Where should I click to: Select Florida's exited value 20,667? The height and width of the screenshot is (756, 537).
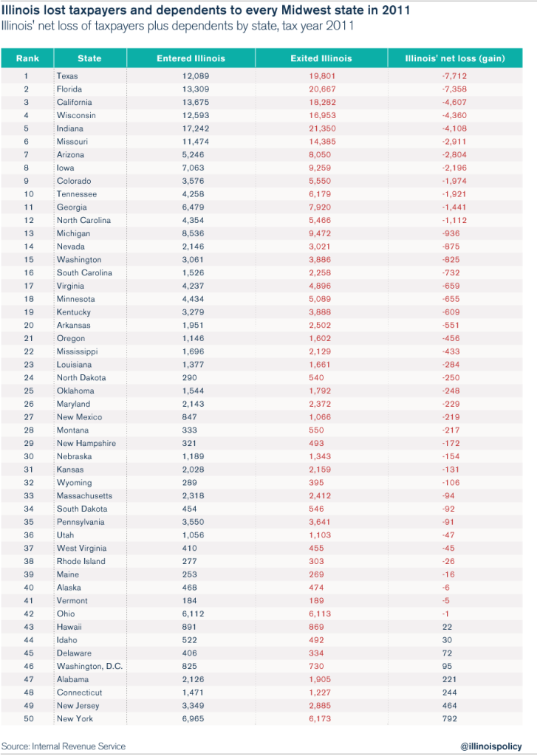click(x=322, y=89)
